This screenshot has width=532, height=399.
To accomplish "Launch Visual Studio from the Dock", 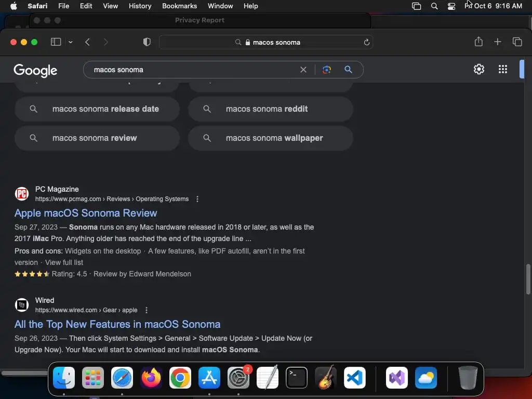I will click(396, 378).
